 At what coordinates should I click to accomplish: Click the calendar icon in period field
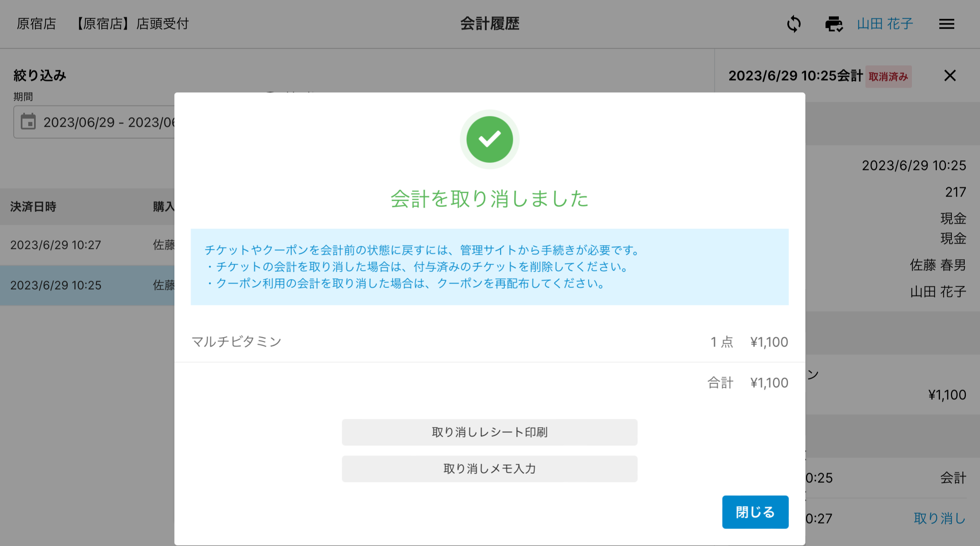point(28,122)
